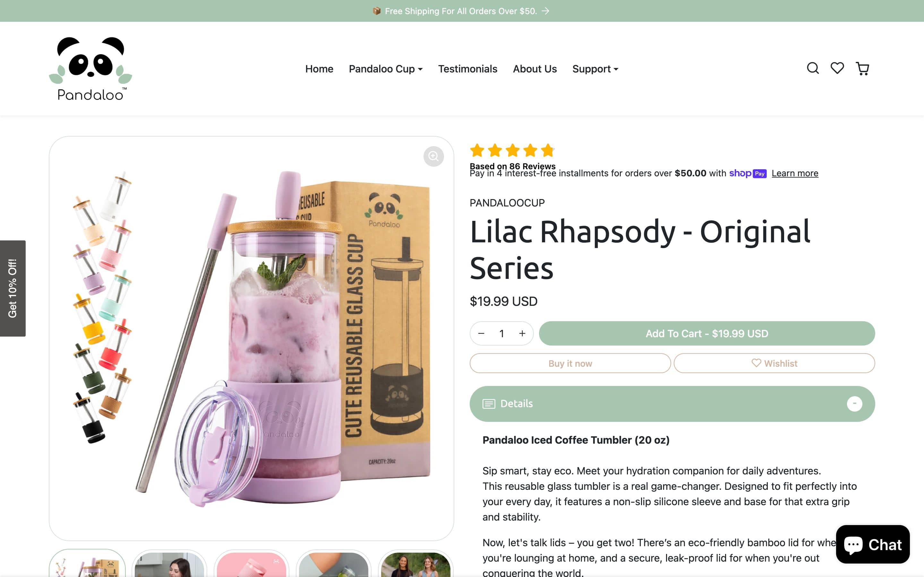Increase quantity with the plus button
This screenshot has height=577, width=924.
(522, 333)
